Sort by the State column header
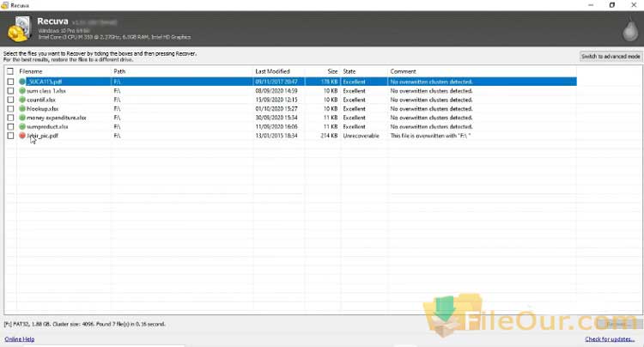The width and height of the screenshot is (644, 347). point(349,71)
